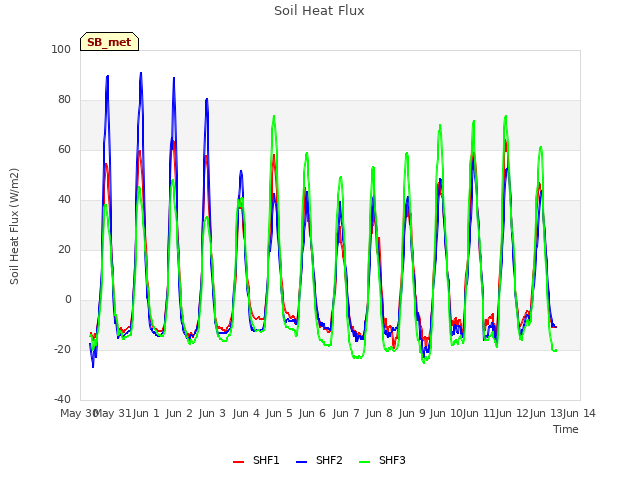Image resolution: width=640 pixels, height=480 pixels.
Task: Click the 60 y-axis tick label
Action: tap(64, 149)
